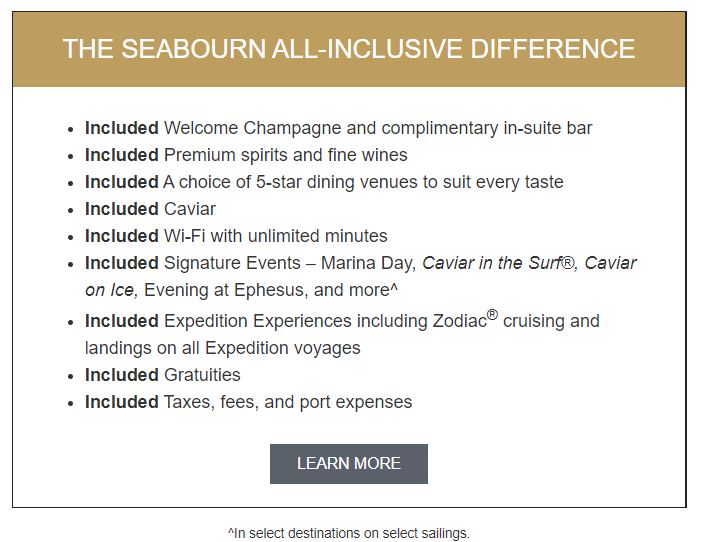Viewport: 709px width, 542px height.
Task: Click the Included Gratuities line
Action: [163, 375]
